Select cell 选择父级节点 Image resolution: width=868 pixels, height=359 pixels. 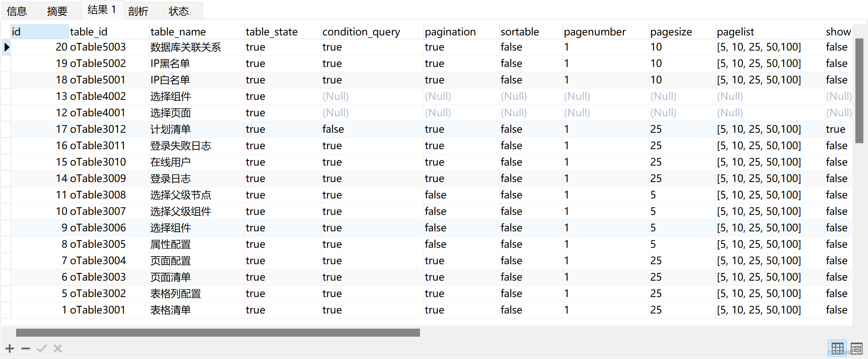[x=197, y=195]
